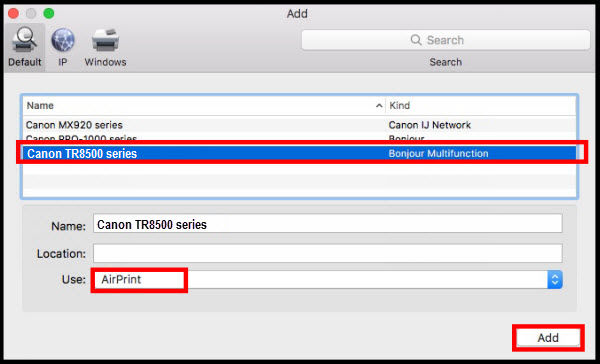This screenshot has height=364, width=600.
Task: Click the Windows label in toolbar
Action: (x=105, y=62)
